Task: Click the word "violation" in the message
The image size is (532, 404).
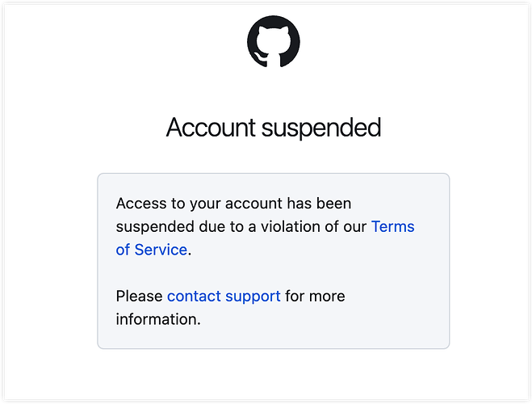Action: pyautogui.click(x=291, y=227)
